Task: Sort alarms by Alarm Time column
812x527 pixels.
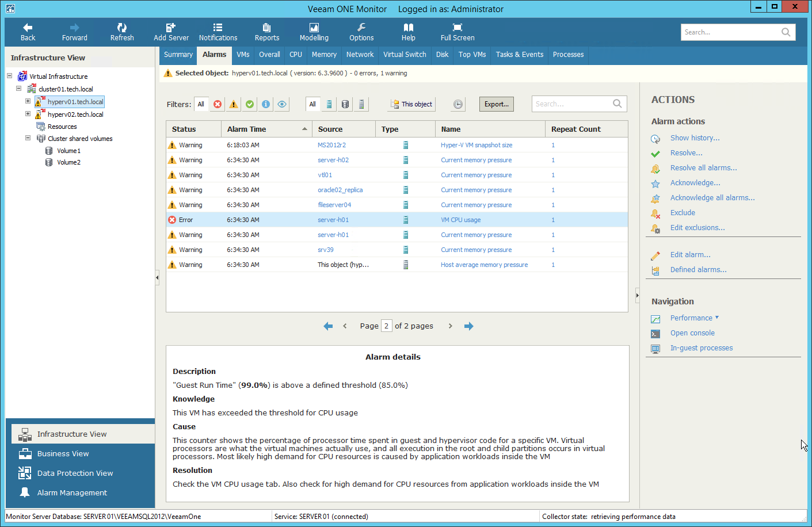Action: click(x=266, y=129)
